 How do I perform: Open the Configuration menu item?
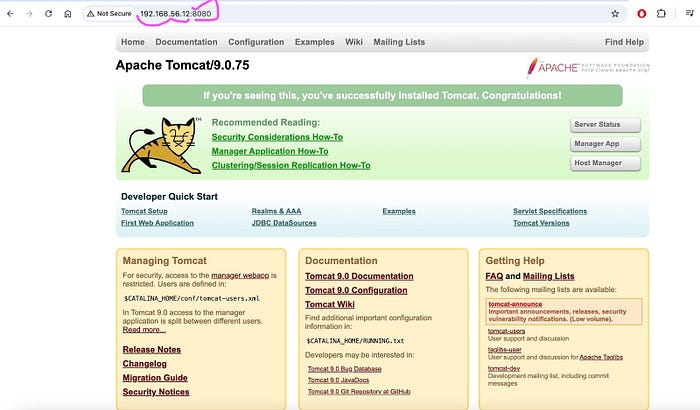tap(256, 42)
